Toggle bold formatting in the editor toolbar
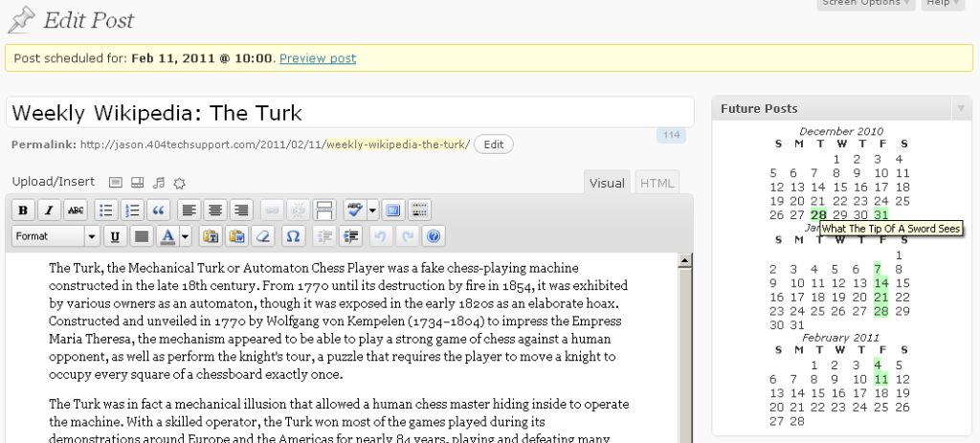 (23, 210)
